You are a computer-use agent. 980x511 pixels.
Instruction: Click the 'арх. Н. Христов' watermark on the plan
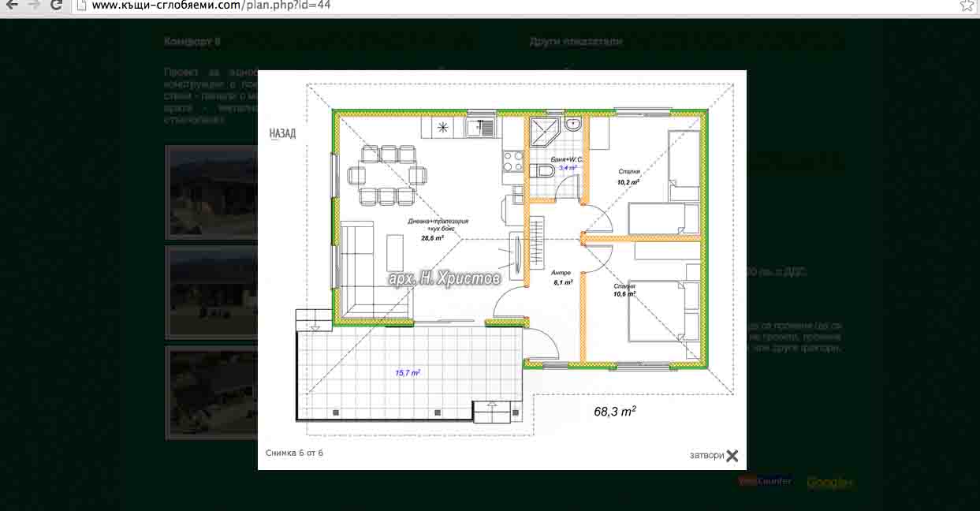pyautogui.click(x=445, y=278)
